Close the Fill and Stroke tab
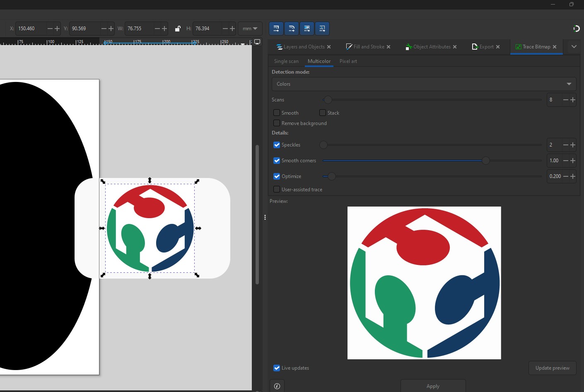584x392 pixels. (x=389, y=47)
